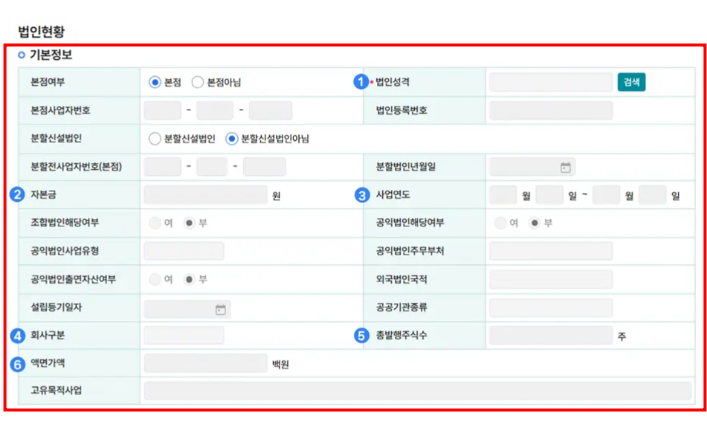The width and height of the screenshot is (707, 421).
Task: Click the 사업연도 start month field
Action: pyautogui.click(x=503, y=195)
